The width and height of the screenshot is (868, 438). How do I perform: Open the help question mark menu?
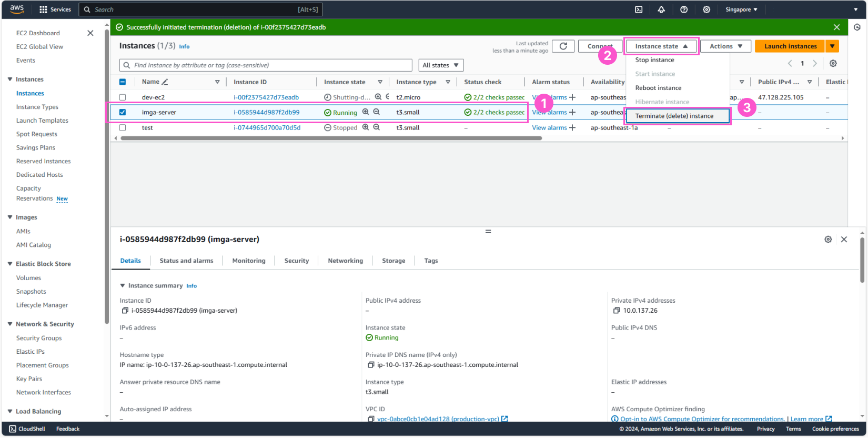tap(684, 9)
